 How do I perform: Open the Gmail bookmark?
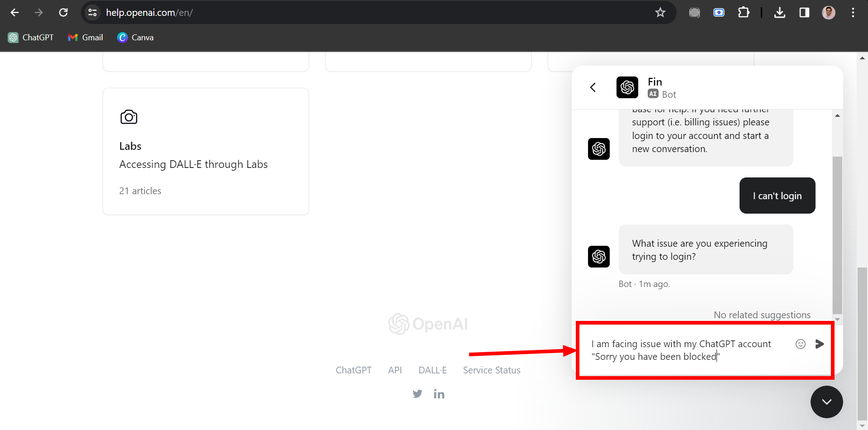click(x=85, y=38)
